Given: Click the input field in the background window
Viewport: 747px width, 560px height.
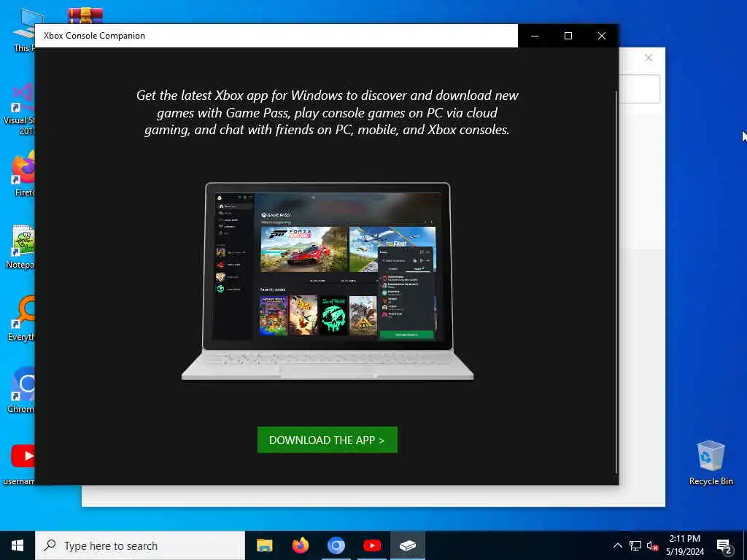Looking at the screenshot, I should [x=639, y=88].
